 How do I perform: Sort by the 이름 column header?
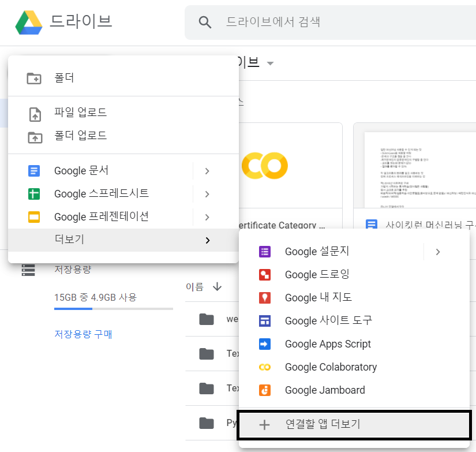(x=194, y=287)
